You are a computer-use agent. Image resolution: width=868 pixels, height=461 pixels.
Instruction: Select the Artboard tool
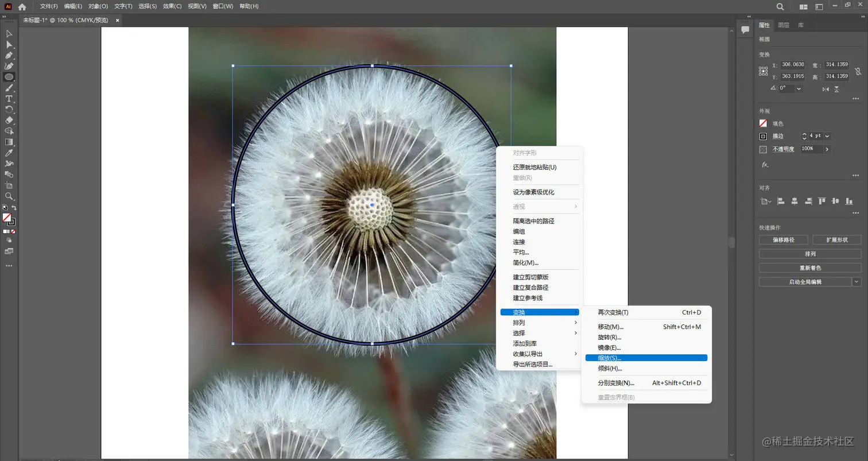click(x=9, y=185)
